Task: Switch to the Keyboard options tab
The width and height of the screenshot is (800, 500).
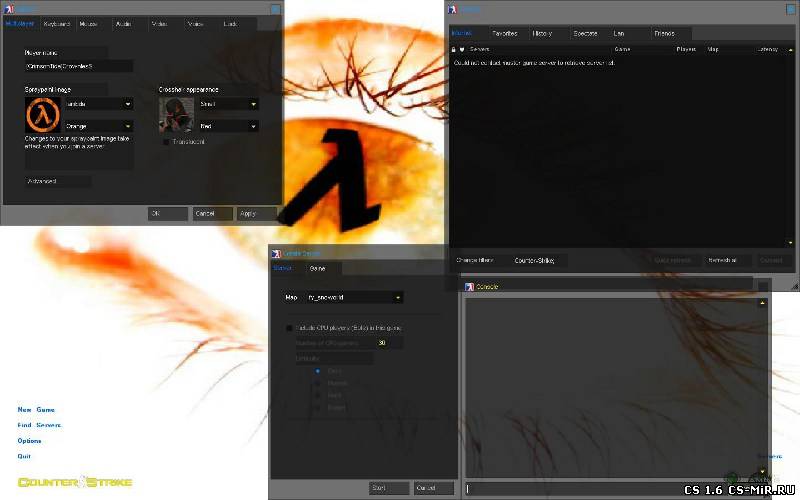Action: click(x=57, y=24)
